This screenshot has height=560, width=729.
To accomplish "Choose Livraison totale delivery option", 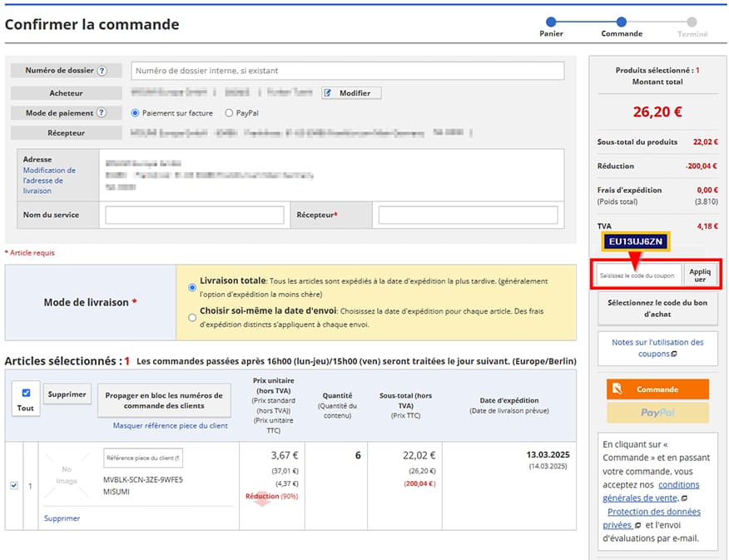I will 192,287.
